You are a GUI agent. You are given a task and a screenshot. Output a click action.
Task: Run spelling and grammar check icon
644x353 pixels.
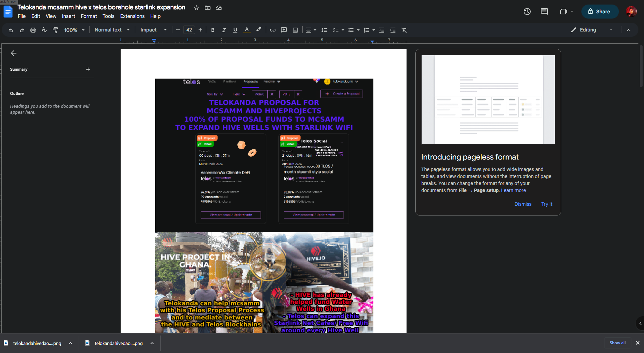click(44, 30)
